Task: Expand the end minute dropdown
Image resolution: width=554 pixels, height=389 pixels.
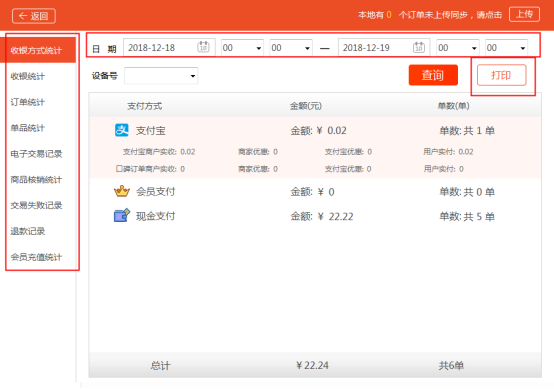Action: pos(506,48)
